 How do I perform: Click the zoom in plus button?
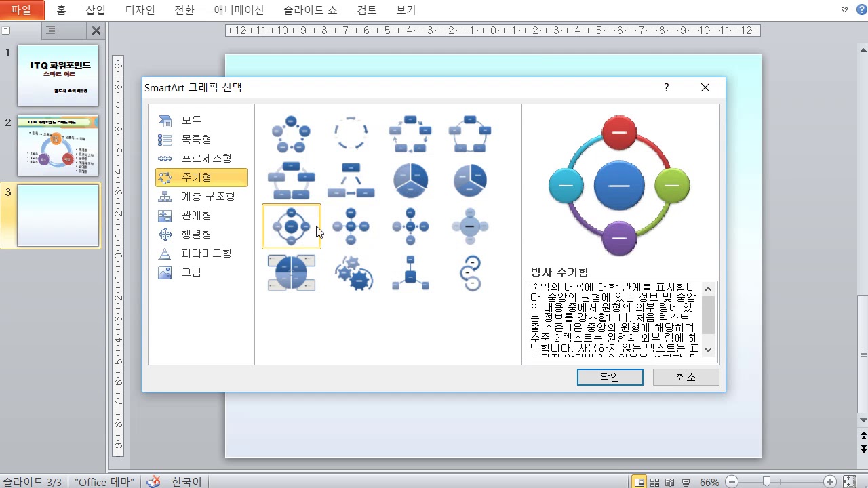[829, 482]
